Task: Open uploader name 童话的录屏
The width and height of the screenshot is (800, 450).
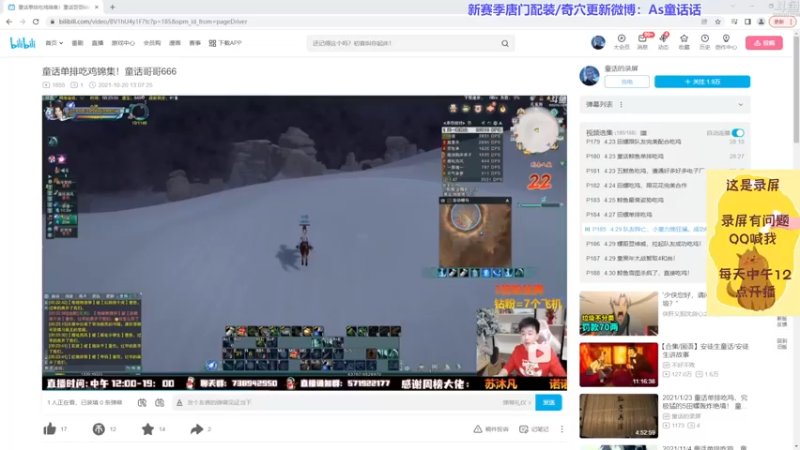Action: 621,68
